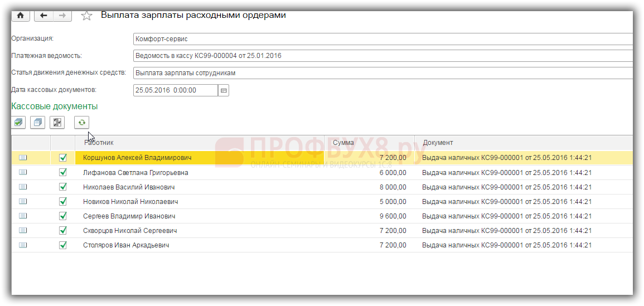Click the green refresh toolbar icon
The image size is (644, 306).
point(82,123)
